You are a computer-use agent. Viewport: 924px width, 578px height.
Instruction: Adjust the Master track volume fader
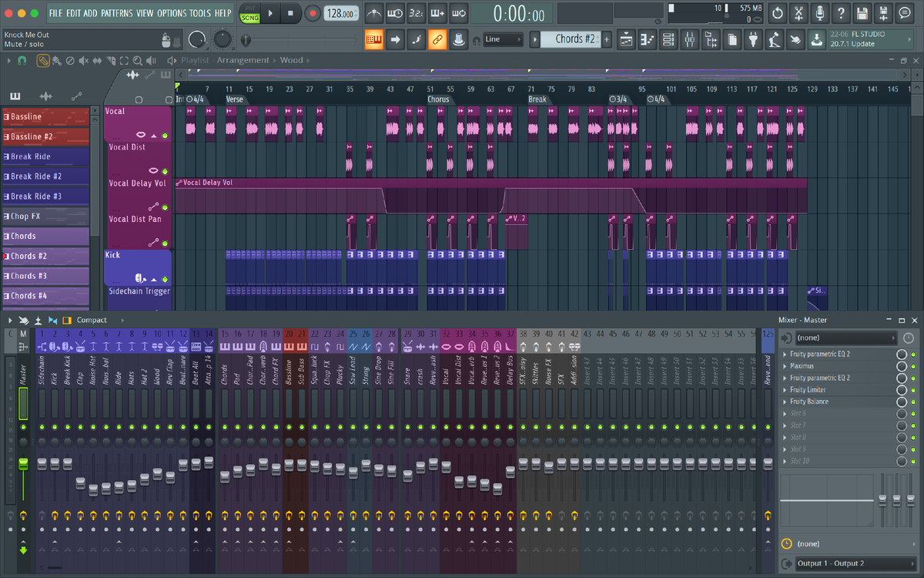click(23, 462)
